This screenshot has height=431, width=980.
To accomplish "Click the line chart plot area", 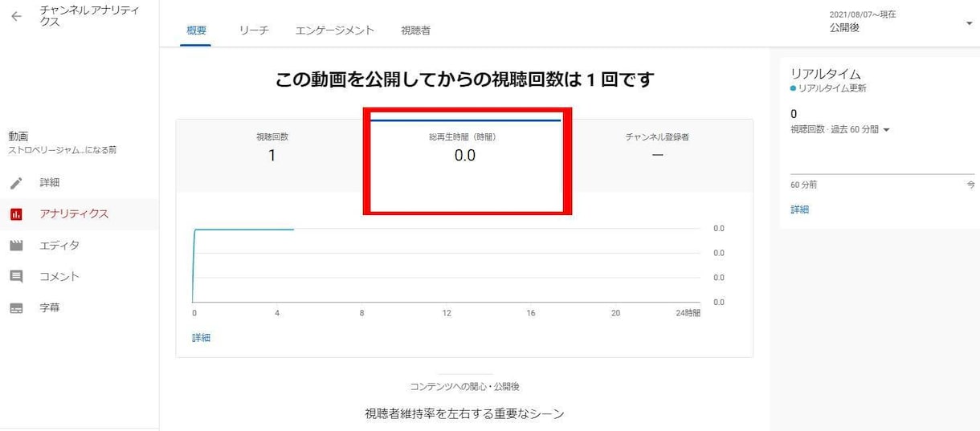I will tap(447, 265).
